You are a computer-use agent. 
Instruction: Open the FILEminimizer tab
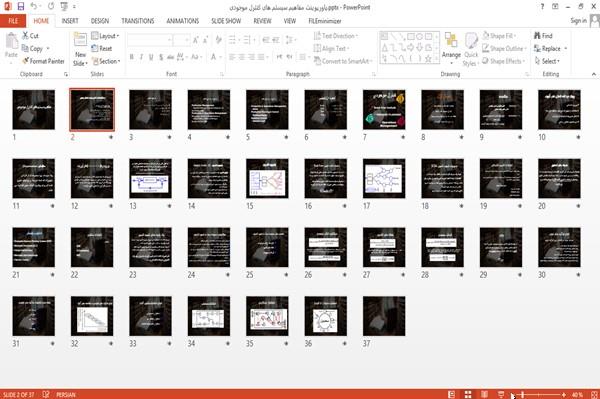tap(325, 21)
